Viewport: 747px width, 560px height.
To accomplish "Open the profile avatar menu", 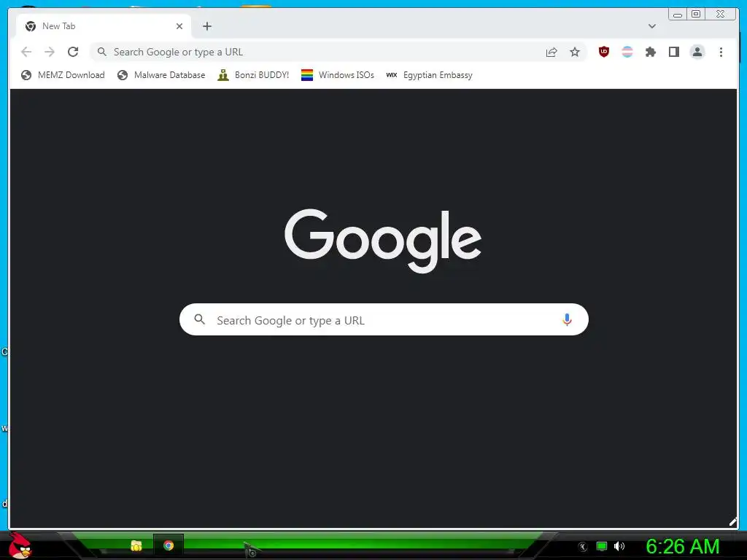I will point(697,52).
